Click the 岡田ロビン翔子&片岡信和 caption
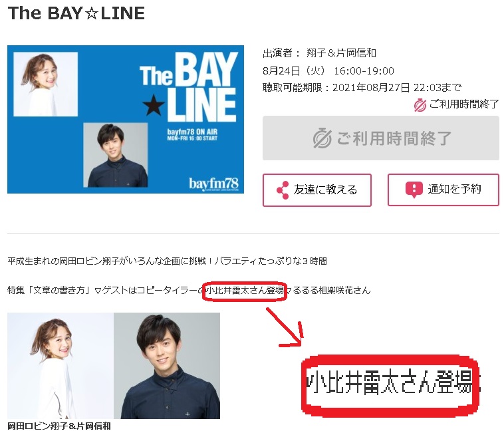The height and width of the screenshot is (437, 504). pyautogui.click(x=59, y=426)
